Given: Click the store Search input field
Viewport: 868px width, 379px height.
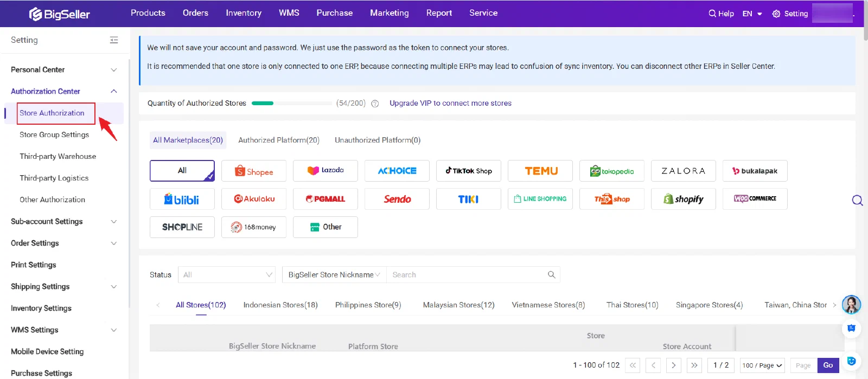Looking at the screenshot, I should pyautogui.click(x=467, y=275).
